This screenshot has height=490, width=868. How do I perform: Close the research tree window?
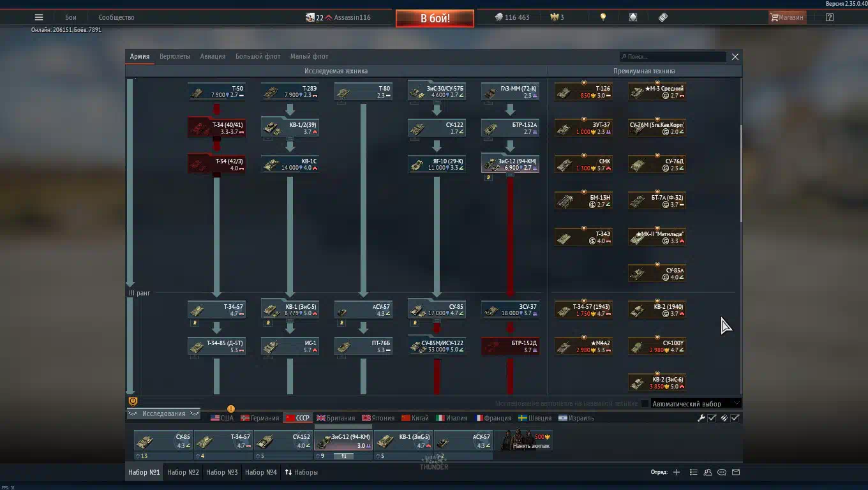(x=735, y=57)
